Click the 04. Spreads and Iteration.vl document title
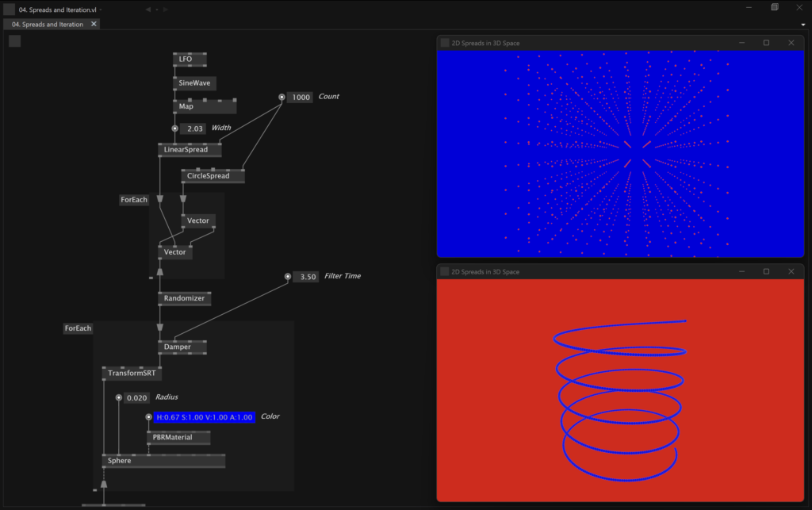812x510 pixels. click(57, 9)
